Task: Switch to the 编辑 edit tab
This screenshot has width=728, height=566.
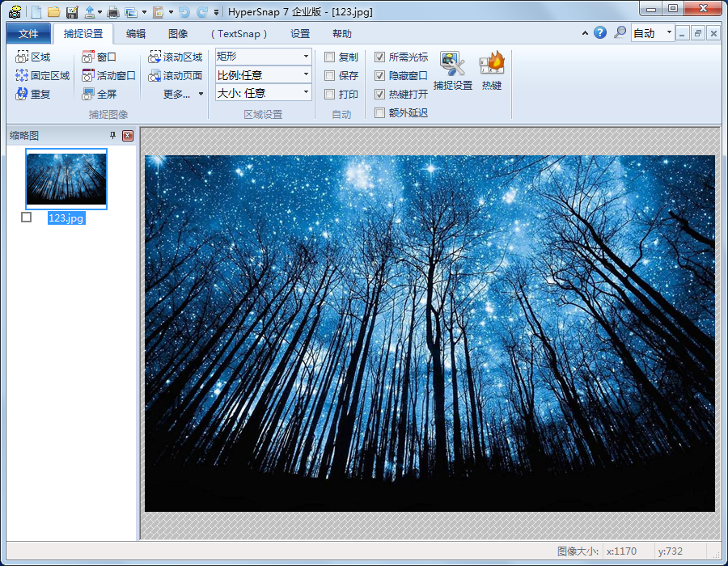Action: coord(136,34)
